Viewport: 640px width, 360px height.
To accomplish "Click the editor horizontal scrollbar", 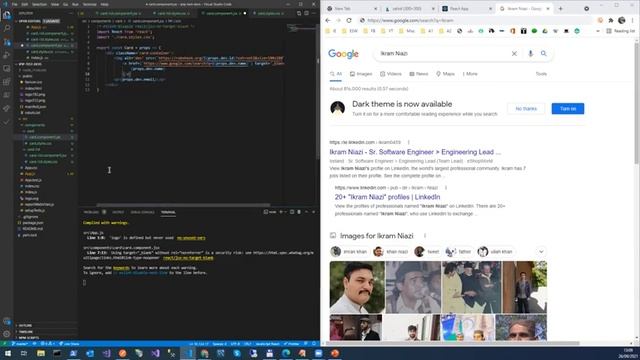I will click(x=183, y=205).
